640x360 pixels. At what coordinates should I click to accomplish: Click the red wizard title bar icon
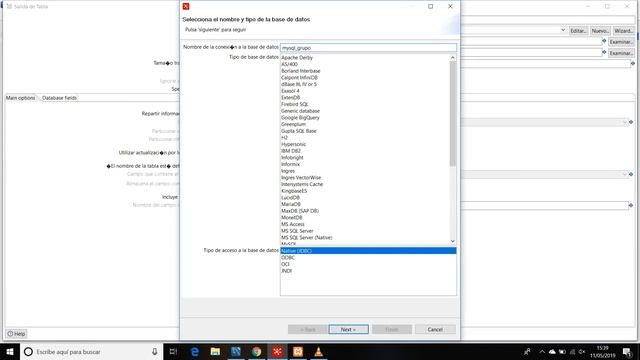(x=186, y=6)
